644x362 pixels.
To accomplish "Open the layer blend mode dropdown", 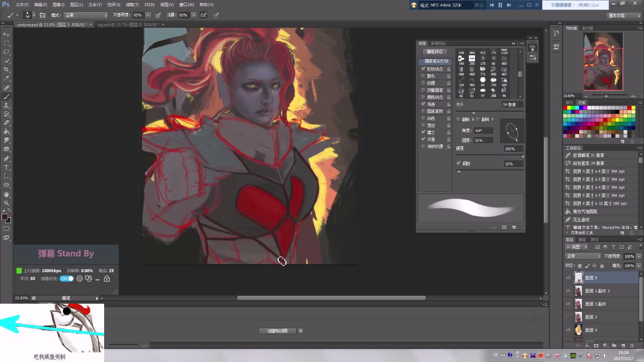I will [x=583, y=256].
